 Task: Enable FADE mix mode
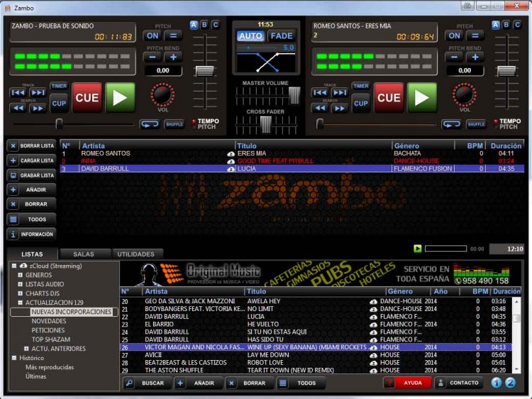(x=282, y=36)
